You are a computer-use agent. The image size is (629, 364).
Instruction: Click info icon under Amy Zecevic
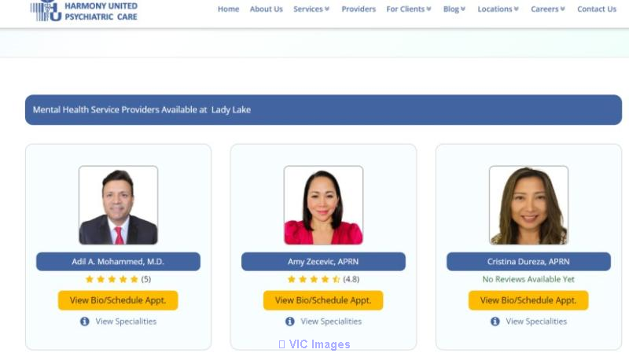click(x=290, y=322)
